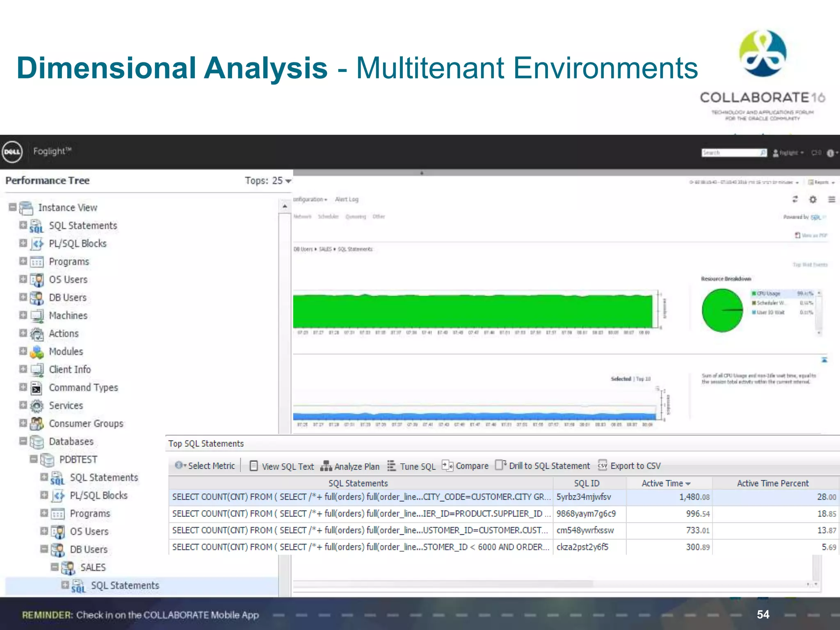Expand the Machines tree node
840x630 pixels.
coord(23,315)
